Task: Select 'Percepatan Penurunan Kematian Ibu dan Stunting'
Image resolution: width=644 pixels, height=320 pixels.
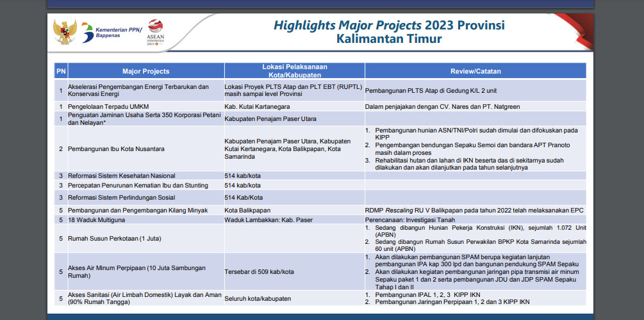Action: [146, 186]
